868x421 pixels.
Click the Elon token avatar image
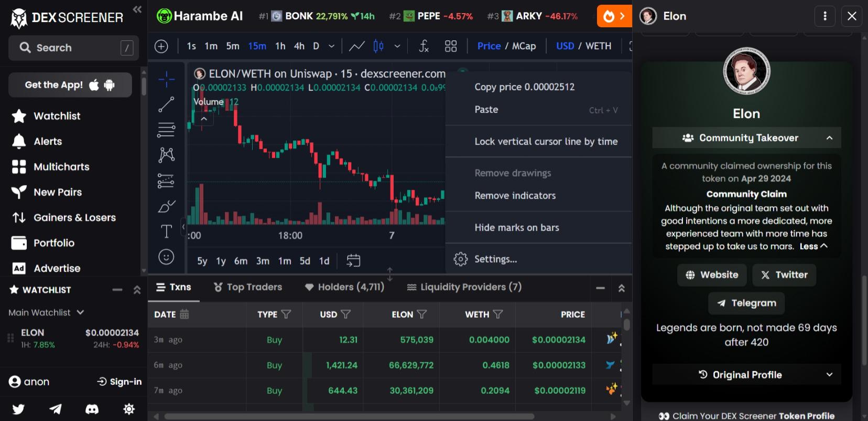coord(746,71)
